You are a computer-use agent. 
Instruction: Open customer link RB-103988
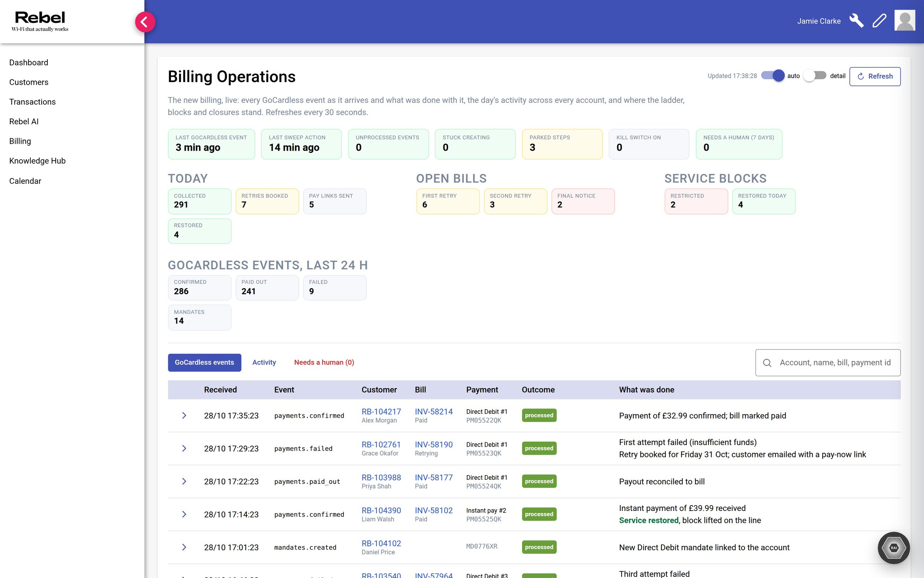(381, 477)
